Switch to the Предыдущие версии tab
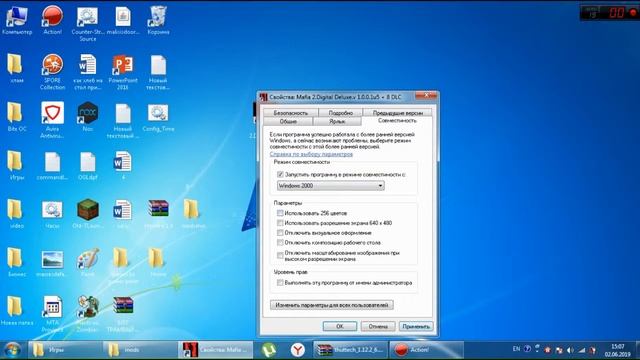 click(397, 113)
